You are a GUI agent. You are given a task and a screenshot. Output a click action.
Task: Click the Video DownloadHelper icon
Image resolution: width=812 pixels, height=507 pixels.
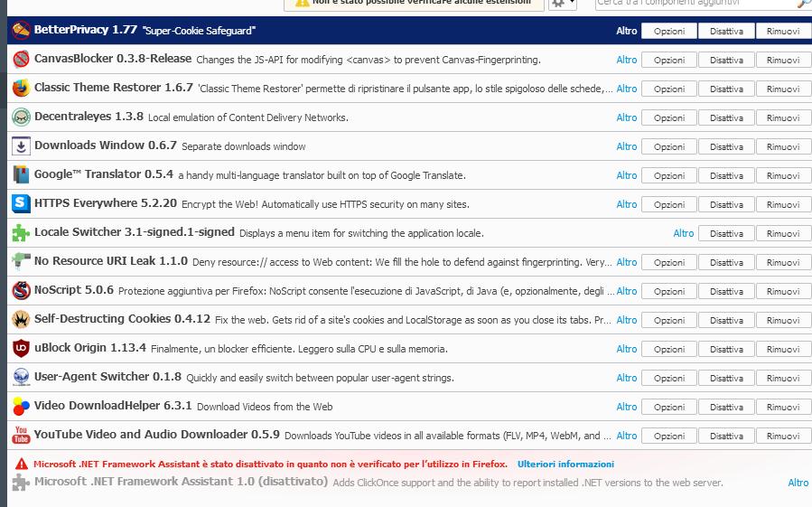tap(22, 407)
